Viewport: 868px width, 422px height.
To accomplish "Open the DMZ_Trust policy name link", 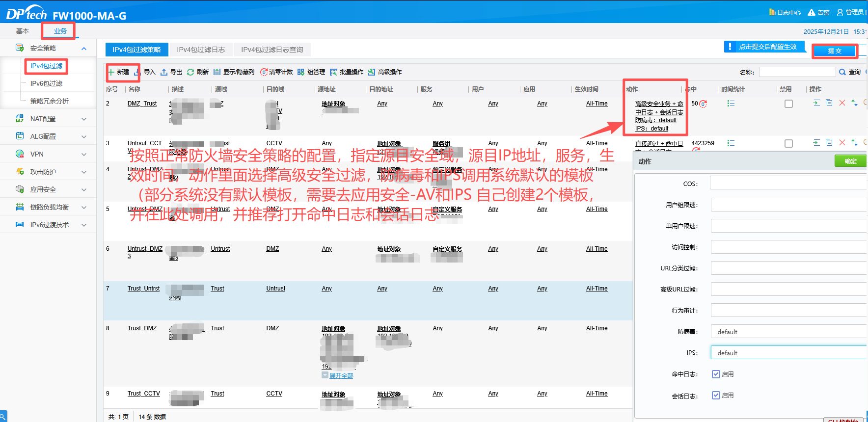I will pos(142,104).
